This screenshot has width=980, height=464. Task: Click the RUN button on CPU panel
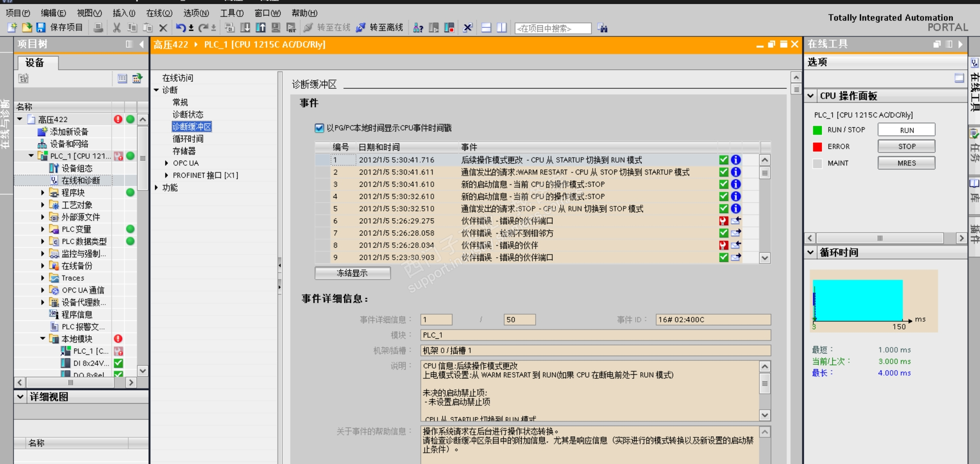click(906, 130)
